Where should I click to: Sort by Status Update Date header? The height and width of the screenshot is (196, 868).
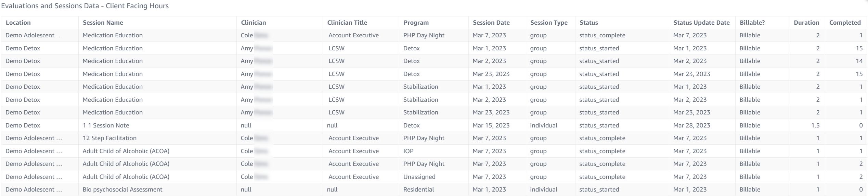[x=701, y=23]
